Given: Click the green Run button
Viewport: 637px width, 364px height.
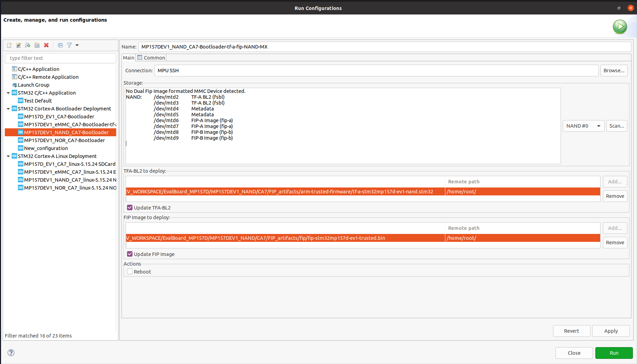Looking at the screenshot, I should pos(614,353).
